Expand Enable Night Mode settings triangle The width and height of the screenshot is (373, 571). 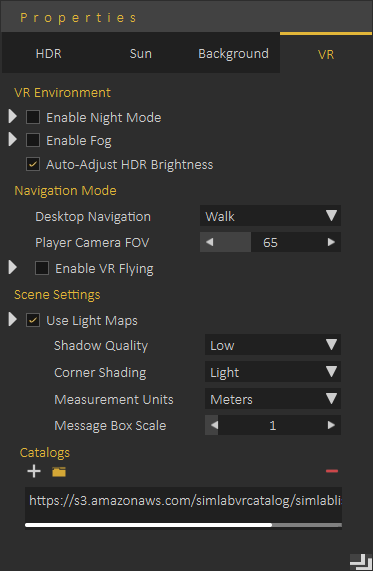tap(13, 117)
